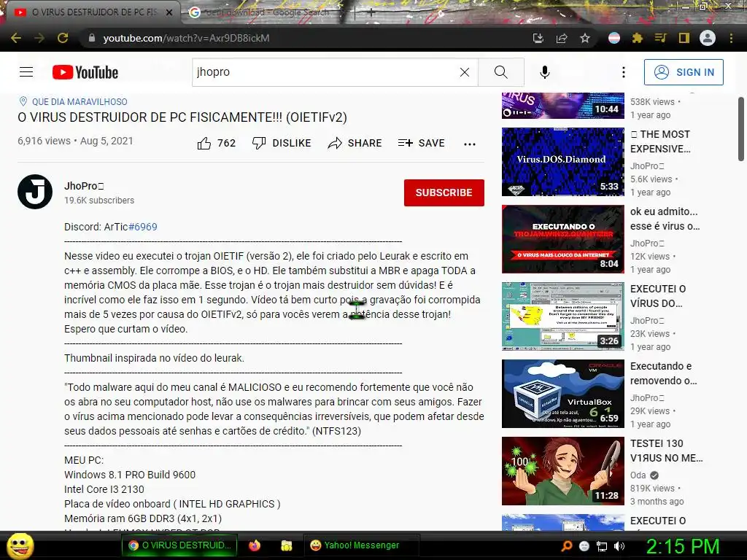This screenshot has height=560, width=747.
Task: Click the browser forward arrow
Action: coord(39,38)
